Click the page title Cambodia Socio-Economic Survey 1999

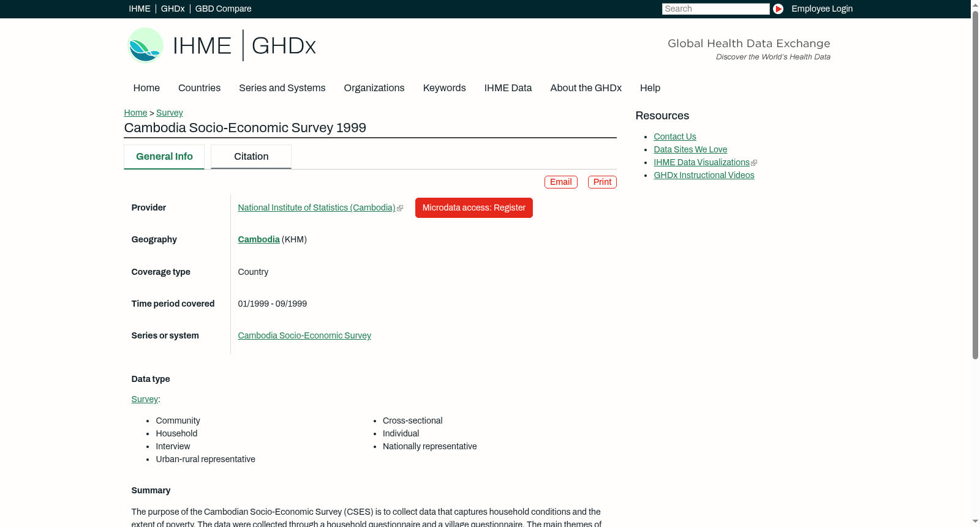[x=245, y=128]
